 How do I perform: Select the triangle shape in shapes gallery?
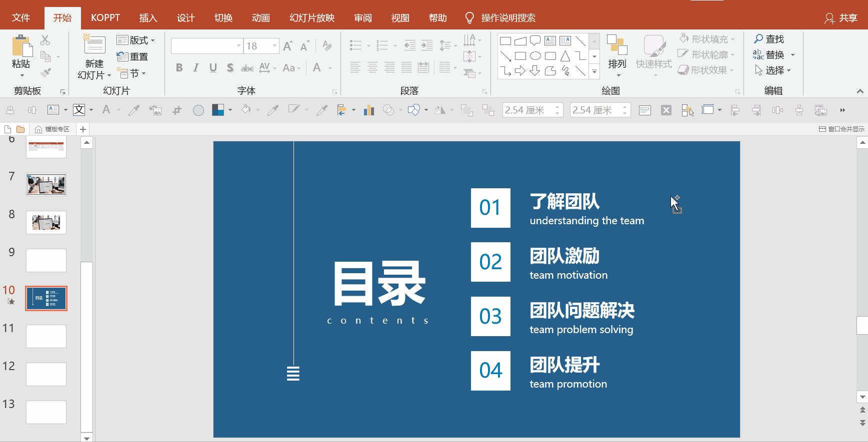[x=565, y=56]
